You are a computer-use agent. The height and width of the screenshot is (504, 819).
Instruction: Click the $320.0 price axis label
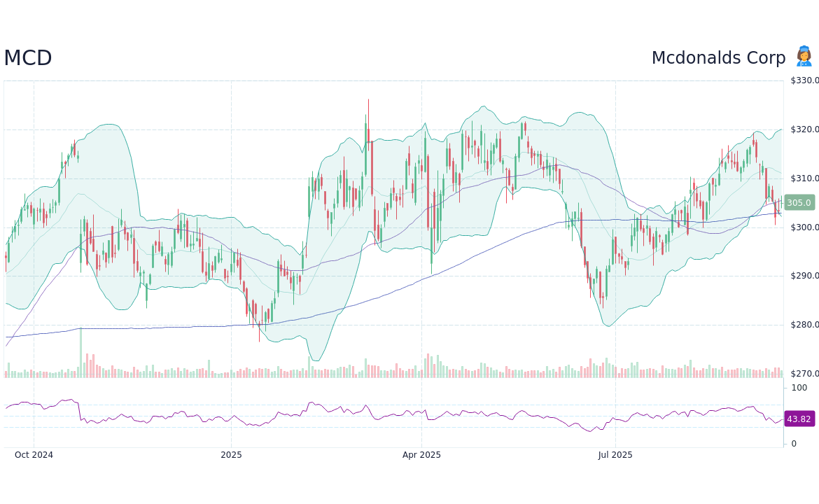pyautogui.click(x=804, y=129)
